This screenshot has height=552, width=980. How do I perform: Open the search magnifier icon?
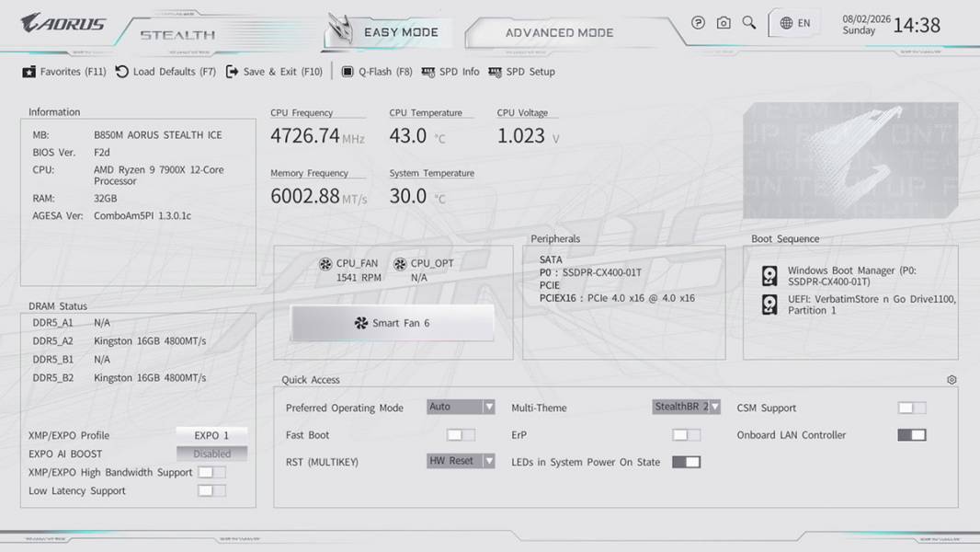coord(748,23)
